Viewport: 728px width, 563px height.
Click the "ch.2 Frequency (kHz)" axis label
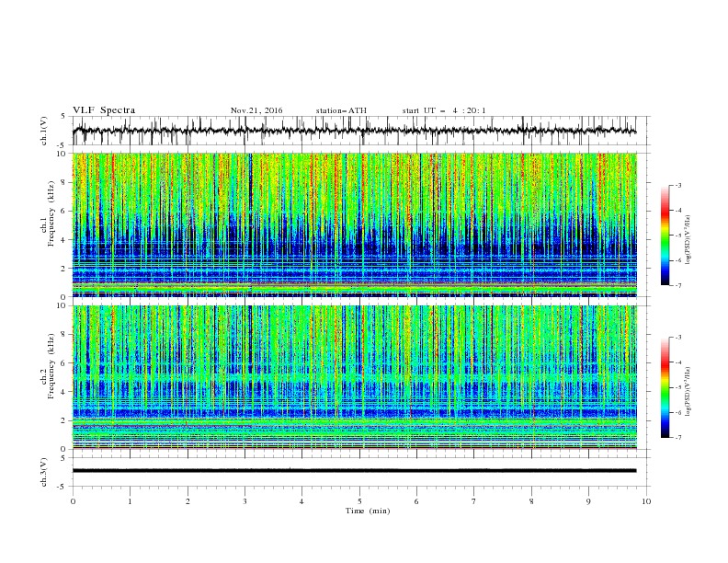click(48, 378)
